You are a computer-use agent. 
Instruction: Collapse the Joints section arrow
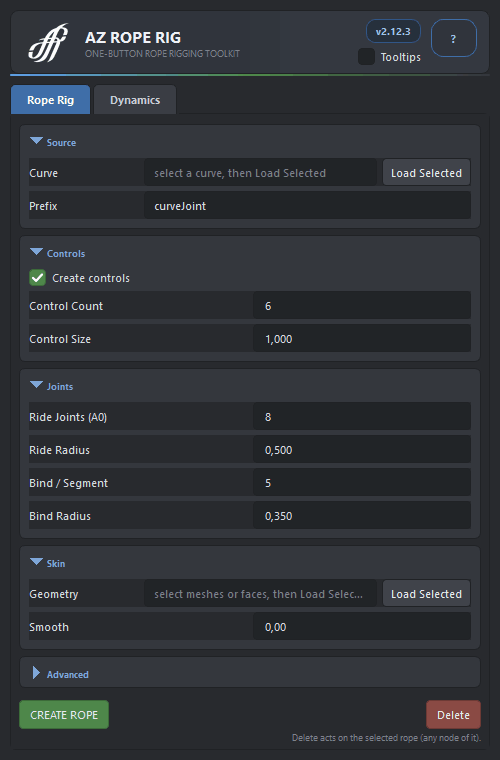(x=36, y=385)
